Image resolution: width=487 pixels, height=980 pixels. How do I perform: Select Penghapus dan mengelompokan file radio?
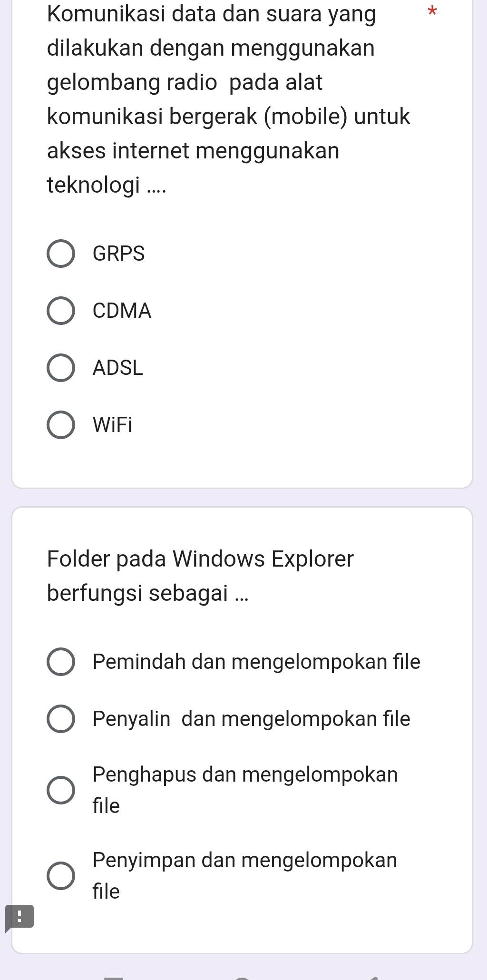61,790
